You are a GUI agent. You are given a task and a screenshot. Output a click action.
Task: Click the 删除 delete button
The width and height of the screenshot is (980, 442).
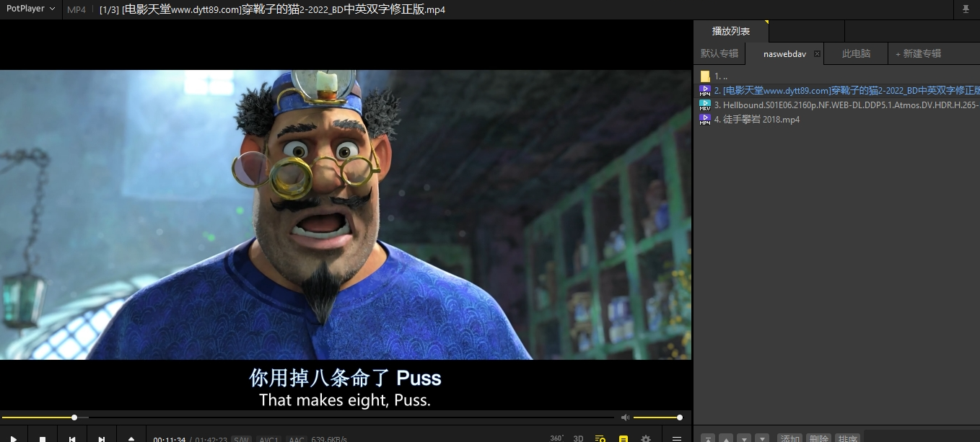pyautogui.click(x=818, y=438)
